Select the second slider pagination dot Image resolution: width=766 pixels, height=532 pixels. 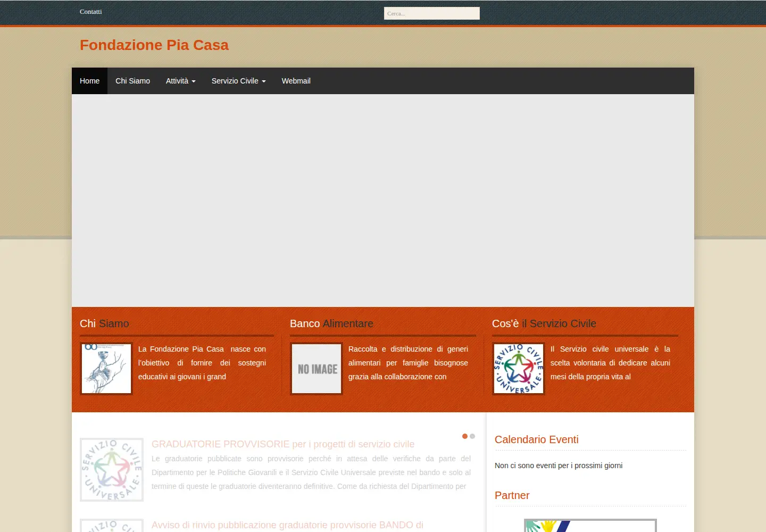472,436
